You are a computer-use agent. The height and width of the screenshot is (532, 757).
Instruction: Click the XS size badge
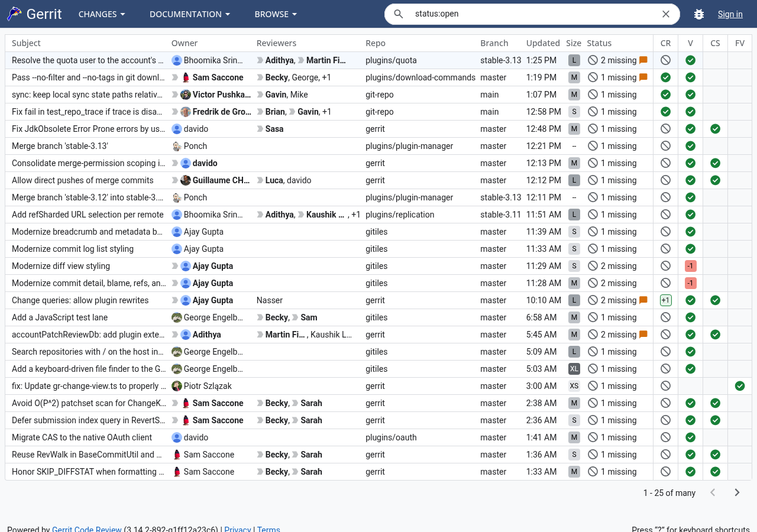(574, 386)
